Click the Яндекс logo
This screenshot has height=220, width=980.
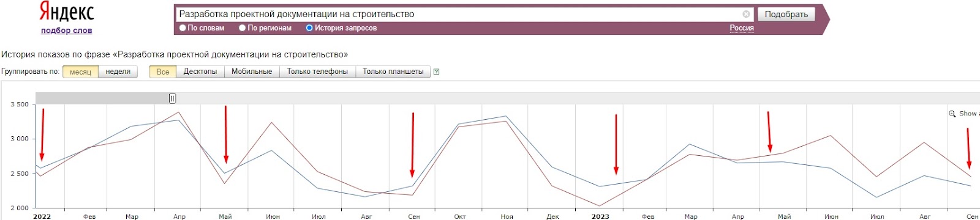(66, 12)
